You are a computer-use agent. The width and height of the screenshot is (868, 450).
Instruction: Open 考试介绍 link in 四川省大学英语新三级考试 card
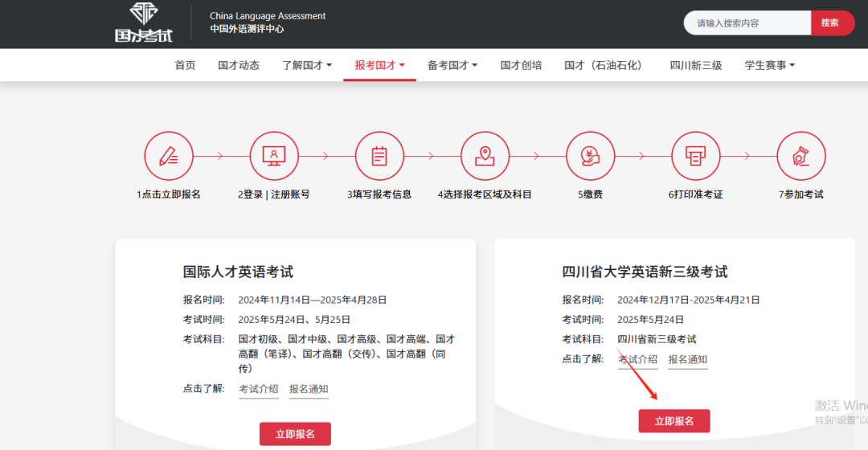point(637,359)
